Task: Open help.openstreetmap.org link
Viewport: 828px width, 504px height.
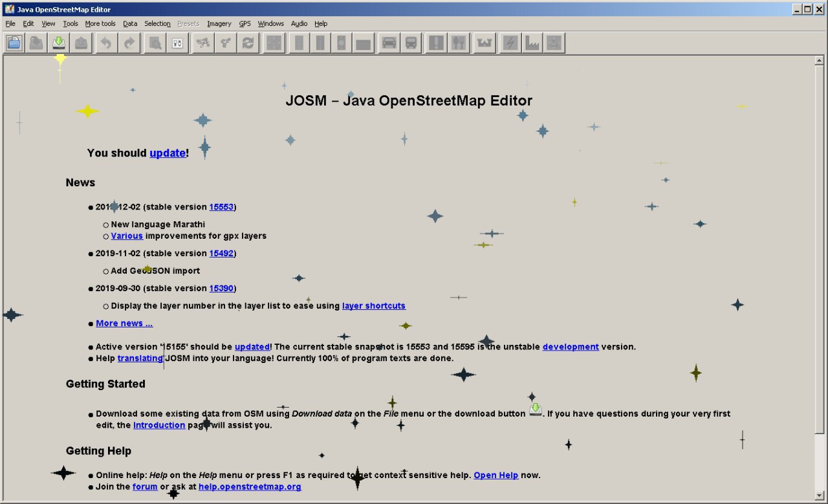Action: click(x=250, y=487)
